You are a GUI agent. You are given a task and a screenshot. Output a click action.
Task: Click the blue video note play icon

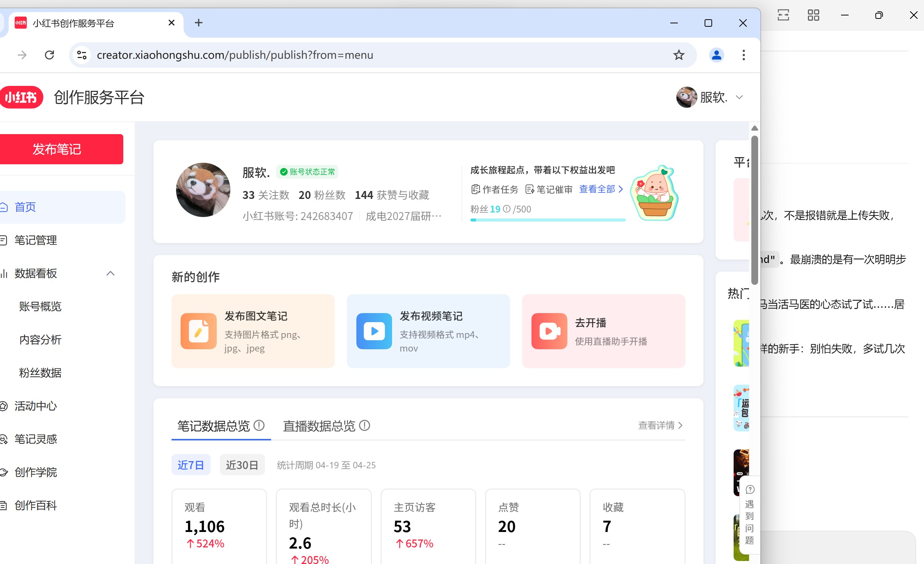pos(374,331)
